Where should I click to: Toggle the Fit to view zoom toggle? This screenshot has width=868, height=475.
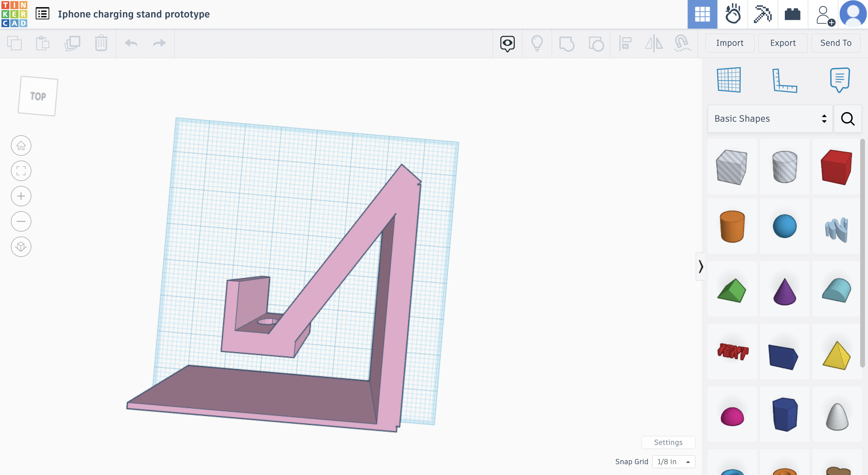click(21, 170)
